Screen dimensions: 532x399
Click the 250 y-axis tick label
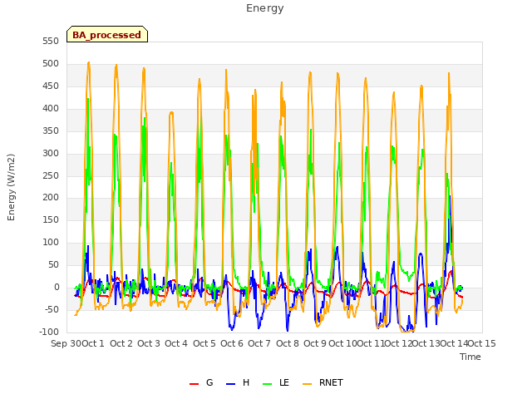tap(51, 175)
